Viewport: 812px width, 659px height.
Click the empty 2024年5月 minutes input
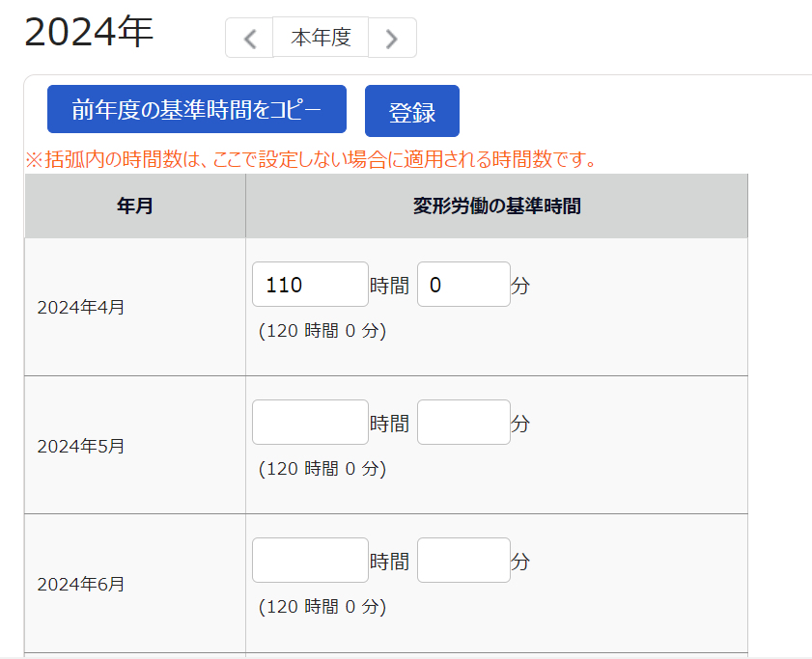pyautogui.click(x=464, y=422)
